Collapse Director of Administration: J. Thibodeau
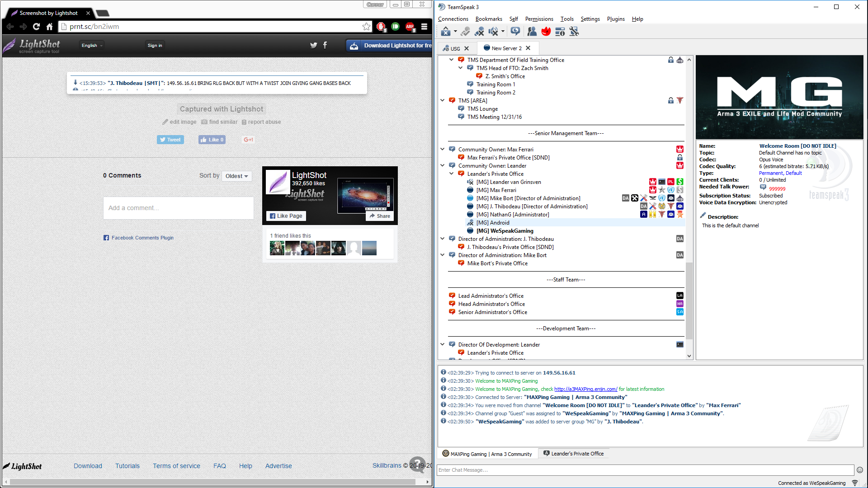868x488 pixels. coord(442,239)
